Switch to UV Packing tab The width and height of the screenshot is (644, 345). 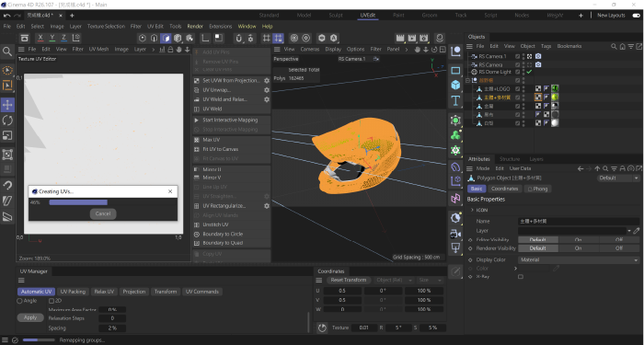(73, 292)
